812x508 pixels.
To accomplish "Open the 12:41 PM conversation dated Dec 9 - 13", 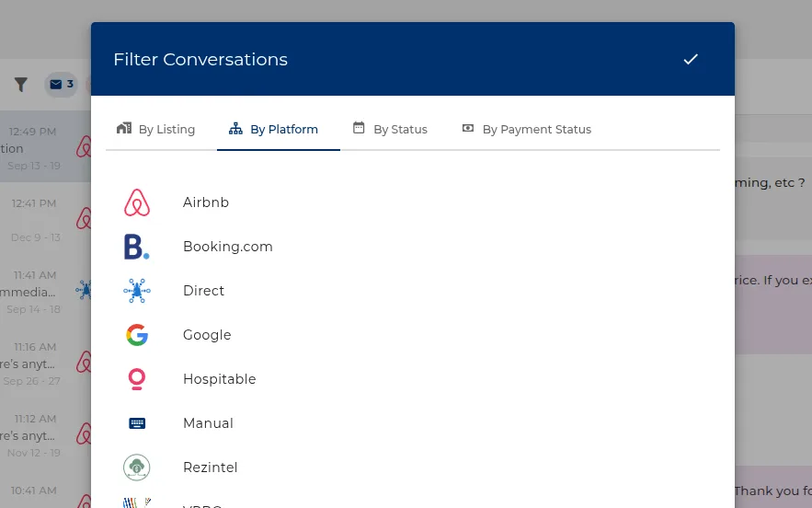I will click(x=46, y=218).
